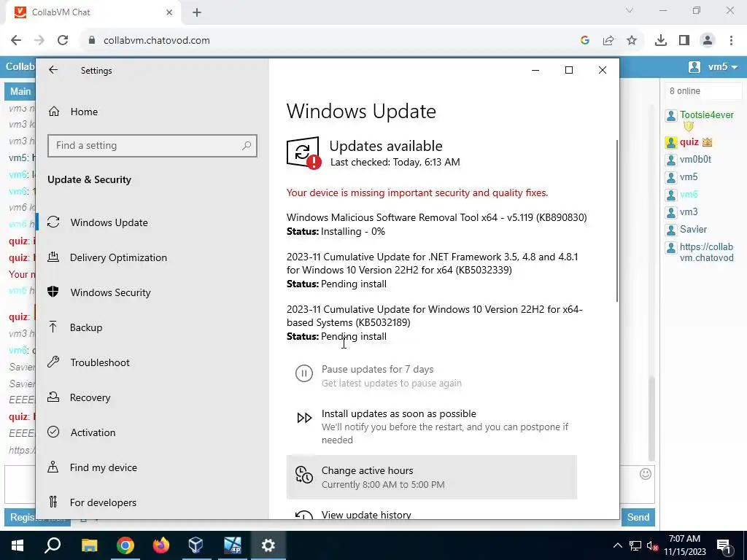Close the CollabVM Chat tab
747x560 pixels.
169,12
